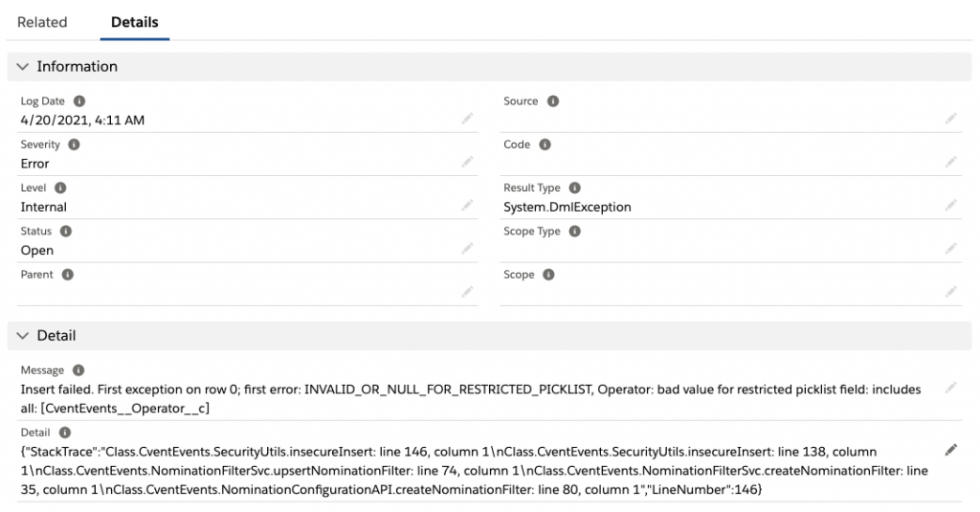Click the info icon next to Log Date
Viewport: 980px width, 512px height.
[79, 101]
